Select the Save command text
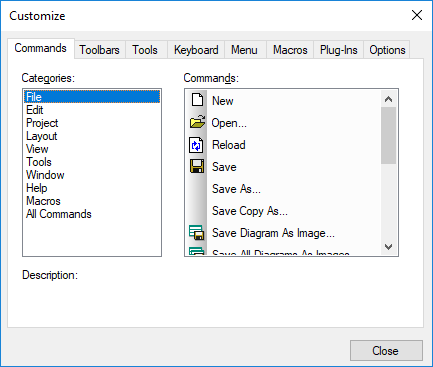 coord(224,167)
